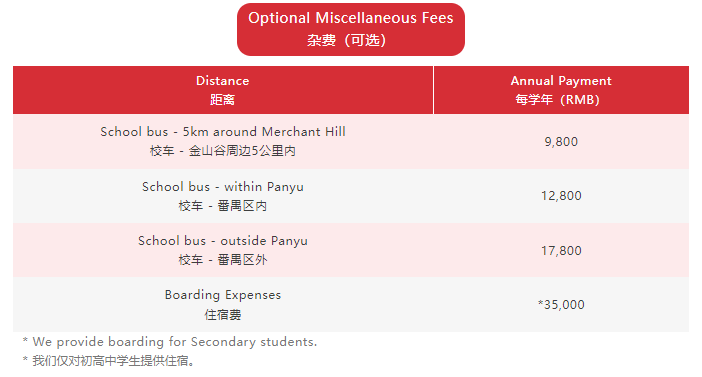Click the Optional Miscellaneous Fees red banner
The width and height of the screenshot is (702, 377).
351,30
